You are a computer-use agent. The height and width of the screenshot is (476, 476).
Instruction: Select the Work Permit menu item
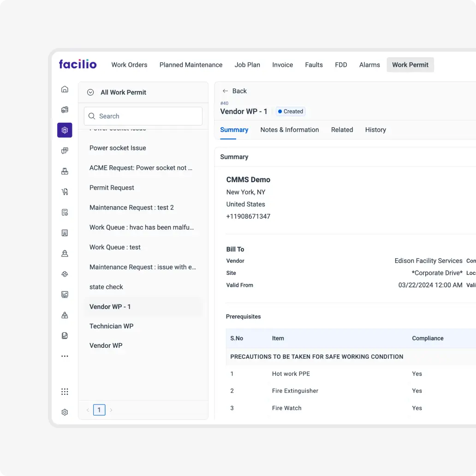[x=410, y=65]
